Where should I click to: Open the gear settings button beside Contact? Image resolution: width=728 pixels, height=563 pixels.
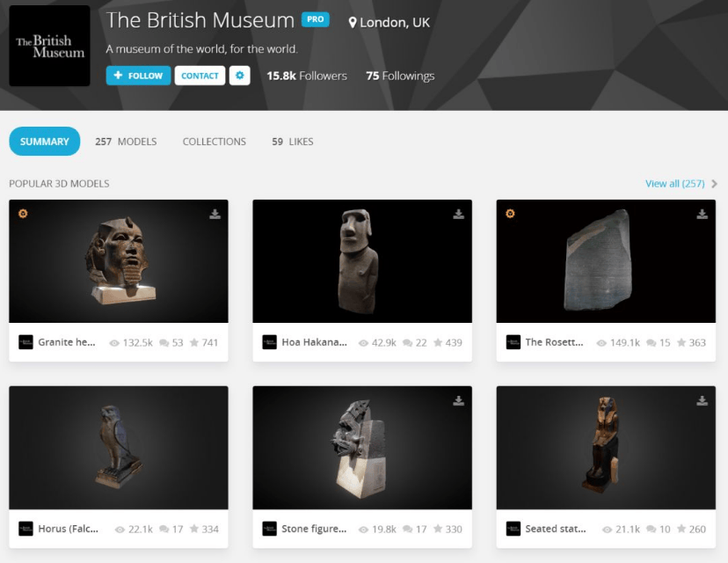(x=239, y=76)
